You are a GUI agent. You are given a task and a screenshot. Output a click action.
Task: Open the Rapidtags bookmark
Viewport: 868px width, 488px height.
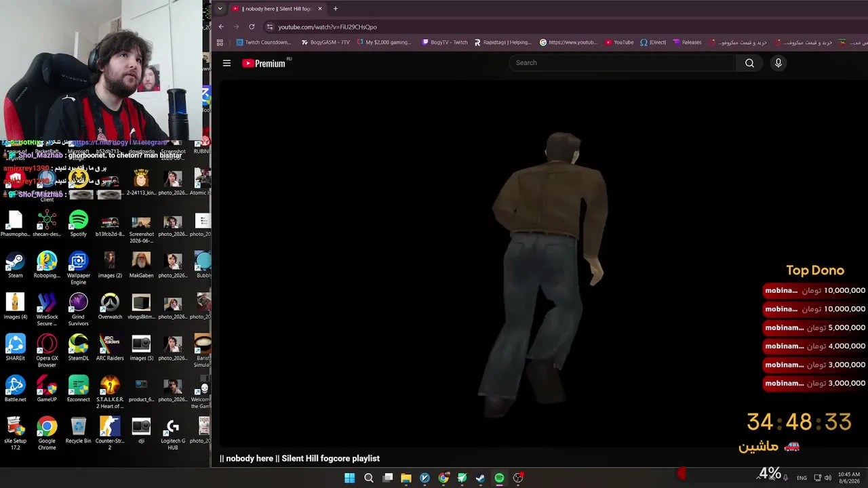[502, 42]
